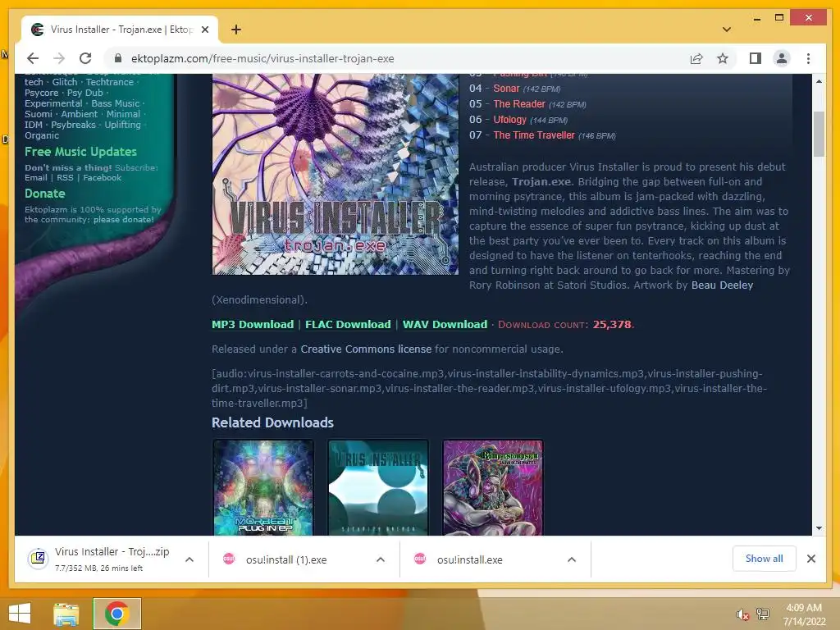Select the Virus Installer - Trojan.exe tab
This screenshot has height=630, width=840.
(x=120, y=30)
